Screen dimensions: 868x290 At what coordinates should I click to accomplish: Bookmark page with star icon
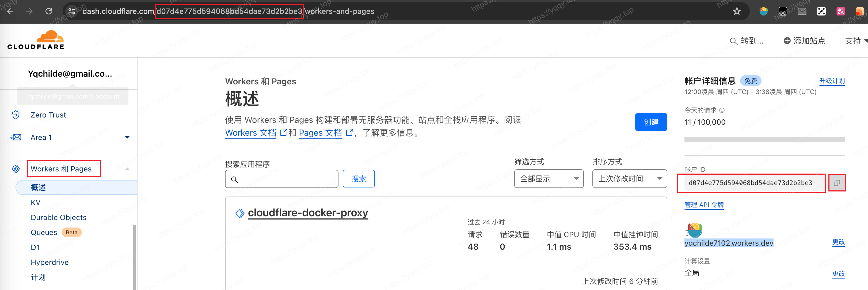tap(737, 11)
